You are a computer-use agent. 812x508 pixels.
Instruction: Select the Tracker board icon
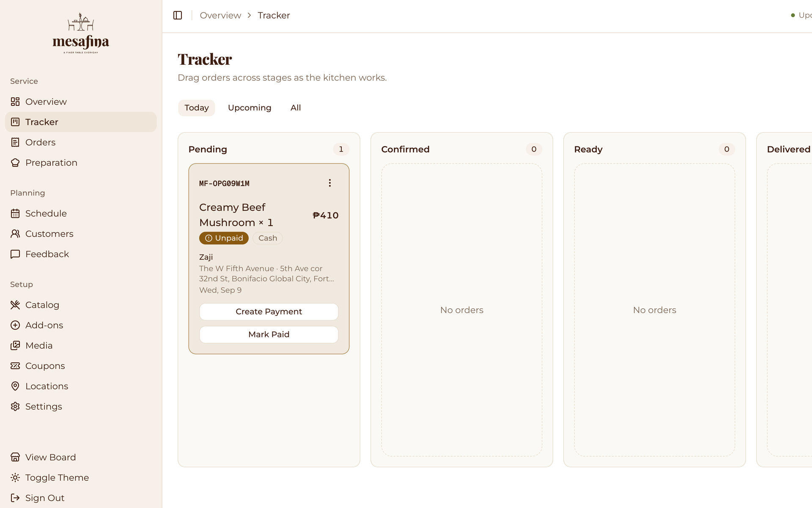pos(15,122)
